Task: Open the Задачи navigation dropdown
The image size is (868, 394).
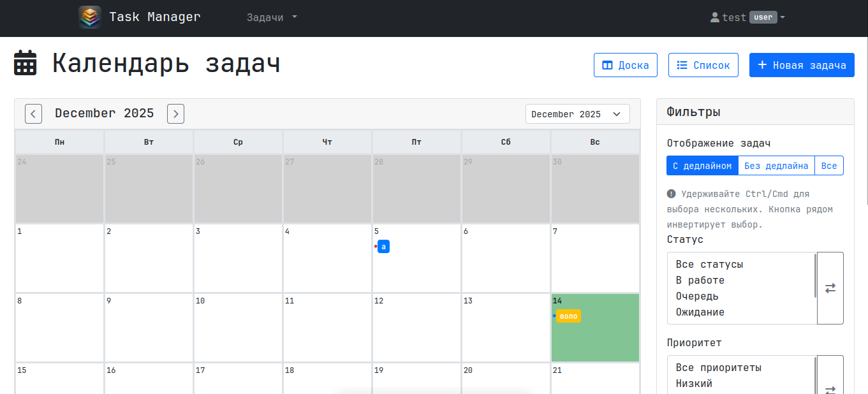Action: tap(272, 17)
